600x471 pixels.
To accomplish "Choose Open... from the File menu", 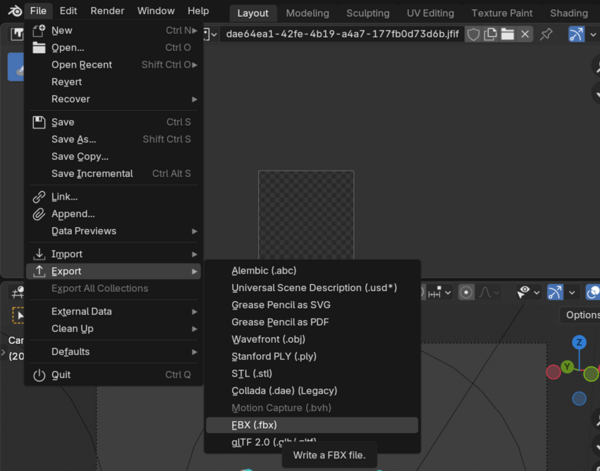I will tap(114, 47).
